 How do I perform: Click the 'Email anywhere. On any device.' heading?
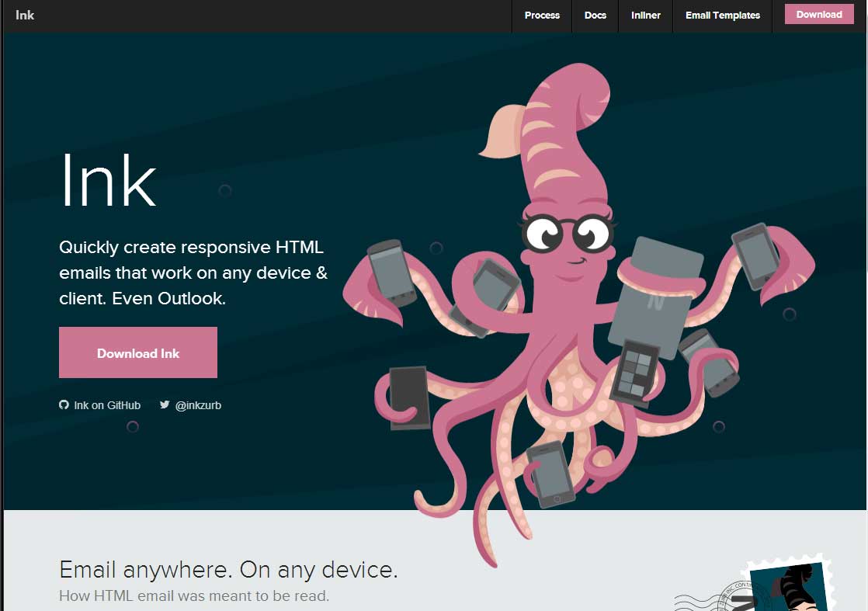click(228, 570)
